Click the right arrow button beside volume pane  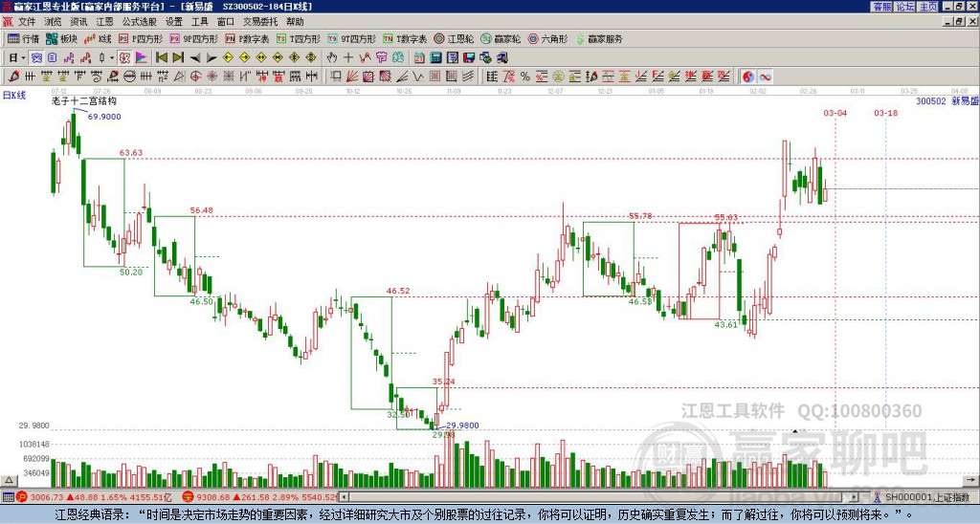click(x=972, y=481)
